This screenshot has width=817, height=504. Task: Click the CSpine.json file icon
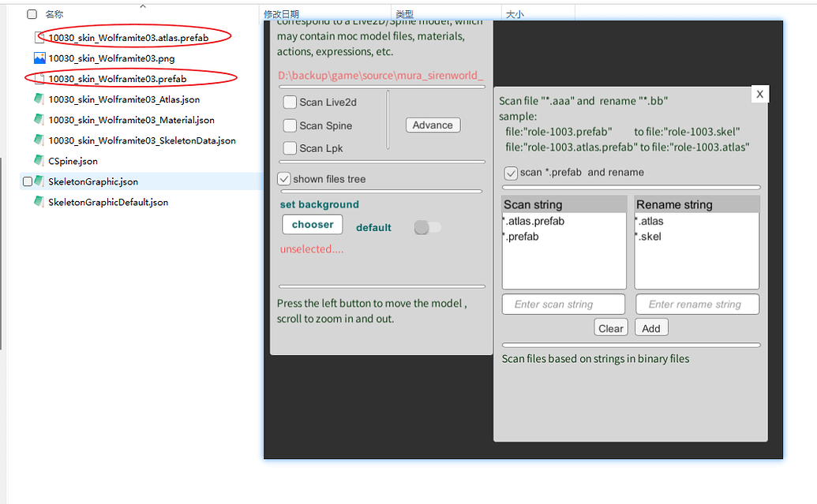coord(39,161)
